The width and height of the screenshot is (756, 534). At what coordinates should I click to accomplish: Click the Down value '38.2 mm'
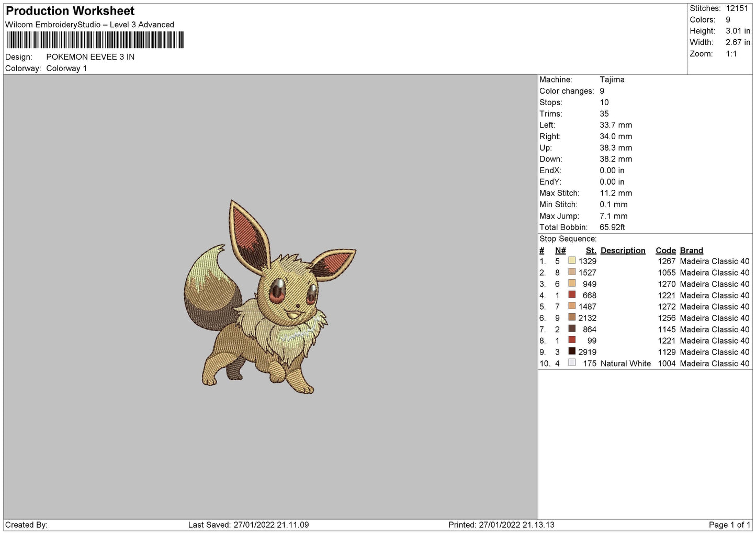(616, 159)
